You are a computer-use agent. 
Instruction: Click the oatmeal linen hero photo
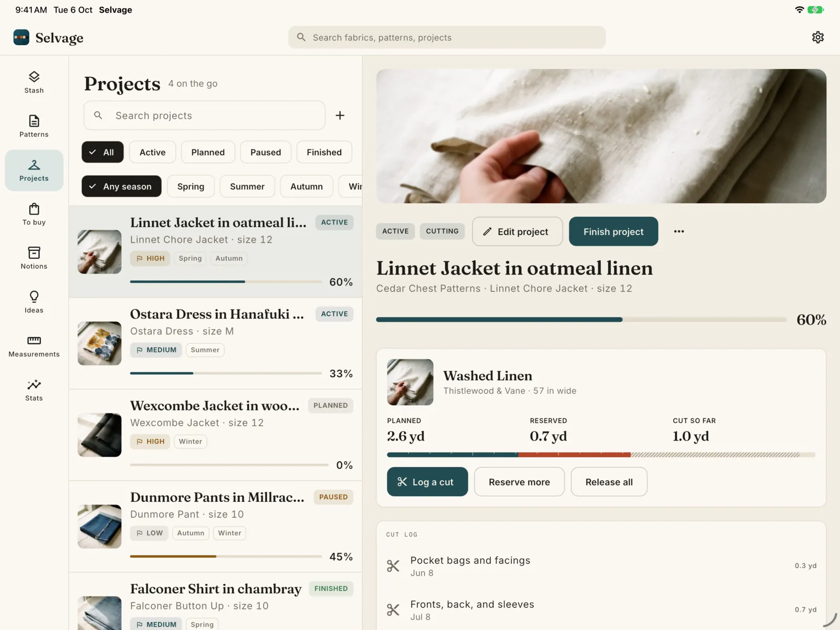pyautogui.click(x=601, y=136)
